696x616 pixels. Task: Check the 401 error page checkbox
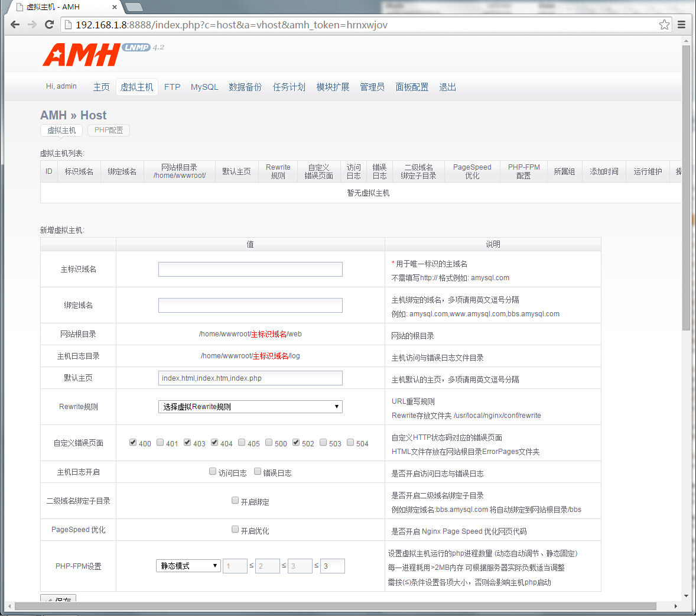click(160, 442)
